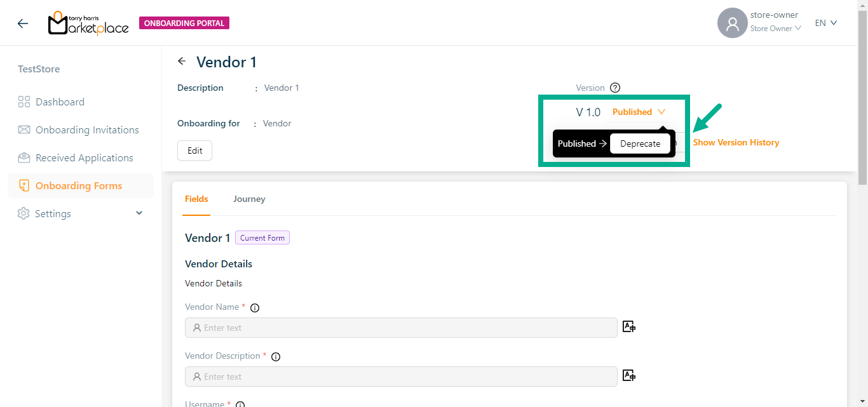Open the EN language selector
This screenshot has width=868, height=407.
pyautogui.click(x=825, y=23)
